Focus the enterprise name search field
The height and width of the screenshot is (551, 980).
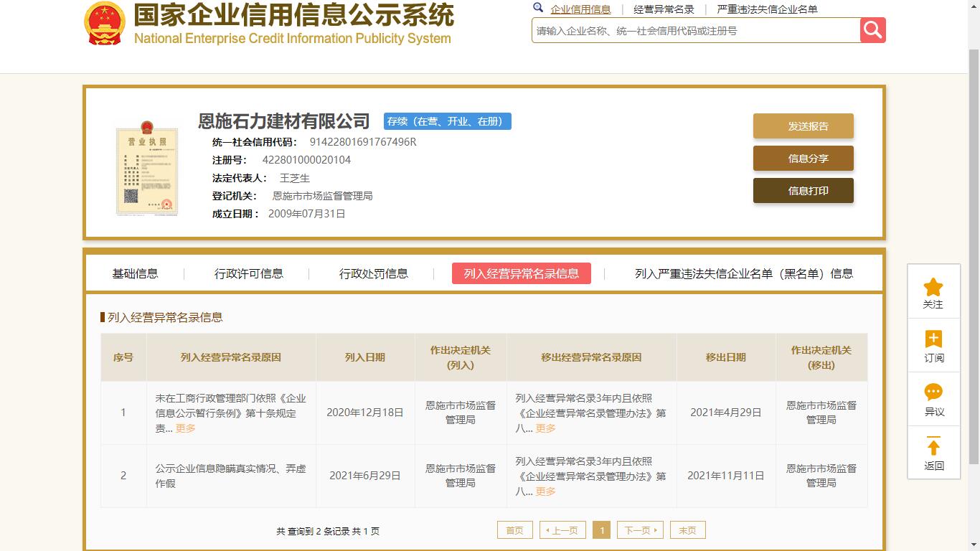point(696,31)
